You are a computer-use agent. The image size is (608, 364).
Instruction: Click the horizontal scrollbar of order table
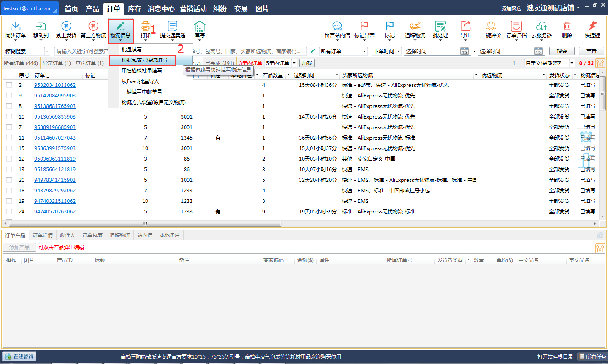[145, 224]
